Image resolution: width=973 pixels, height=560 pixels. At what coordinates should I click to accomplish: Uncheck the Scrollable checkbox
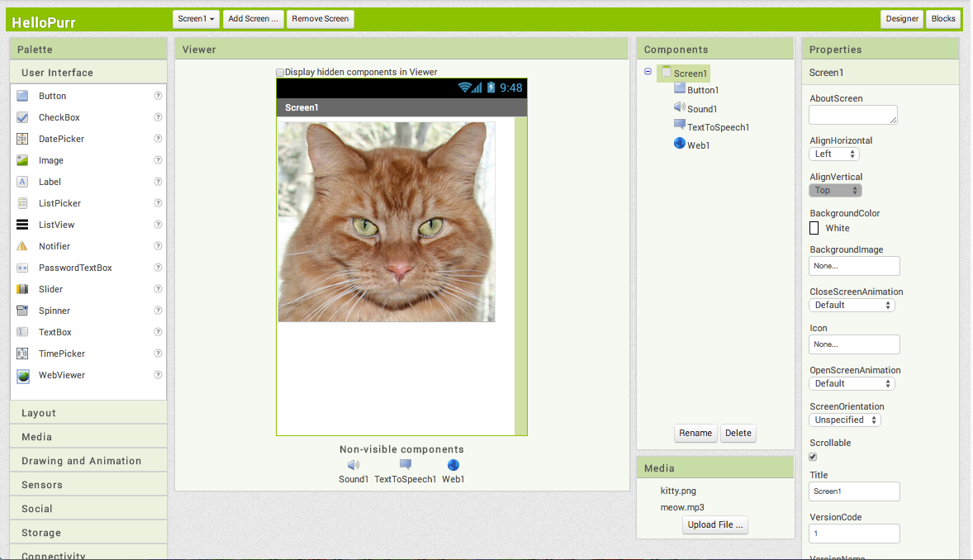[x=813, y=457]
